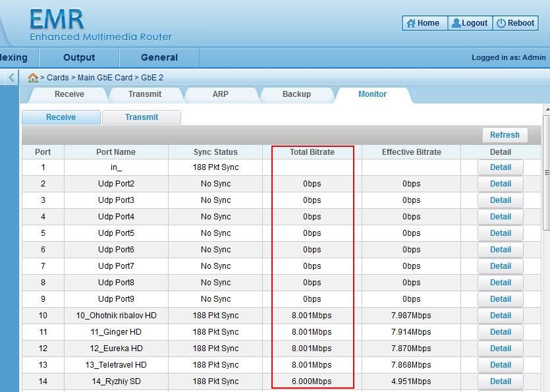The width and height of the screenshot is (550, 392).
Task: Click the vertical scrollbar on the right
Action: pyautogui.click(x=546, y=171)
